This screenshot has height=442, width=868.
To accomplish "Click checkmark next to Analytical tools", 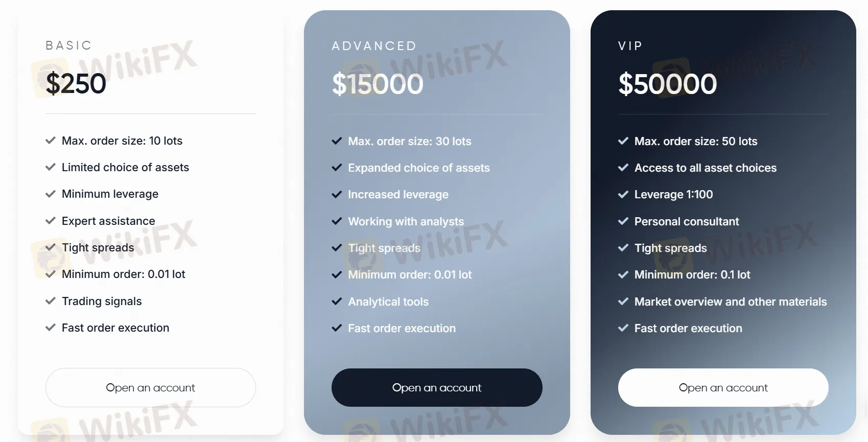I will (x=337, y=301).
